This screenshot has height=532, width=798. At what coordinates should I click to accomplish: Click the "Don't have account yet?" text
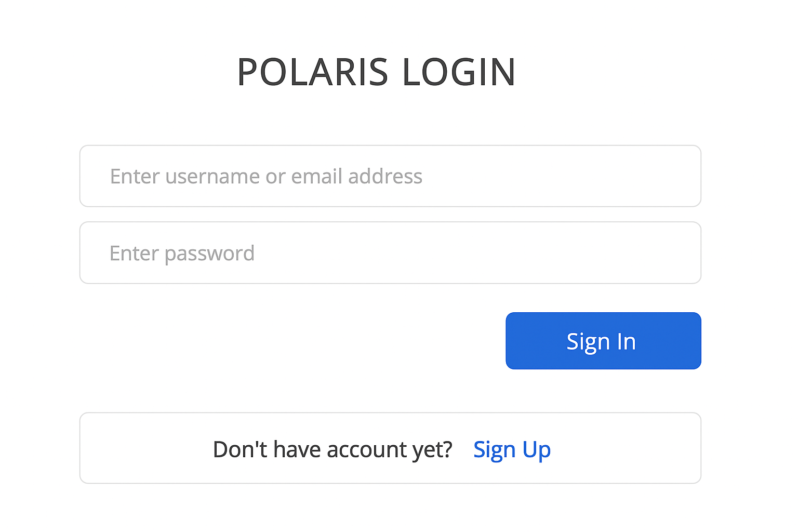click(332, 449)
